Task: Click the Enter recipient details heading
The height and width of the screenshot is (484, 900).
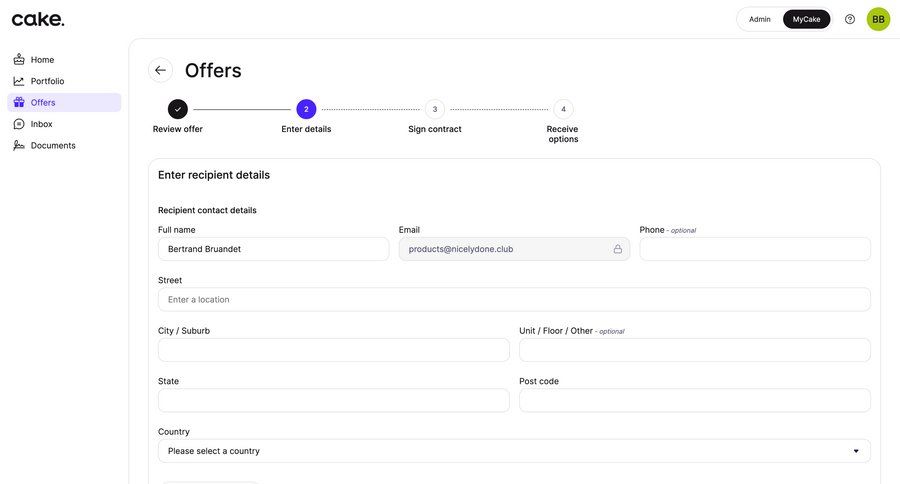Action: (x=214, y=175)
